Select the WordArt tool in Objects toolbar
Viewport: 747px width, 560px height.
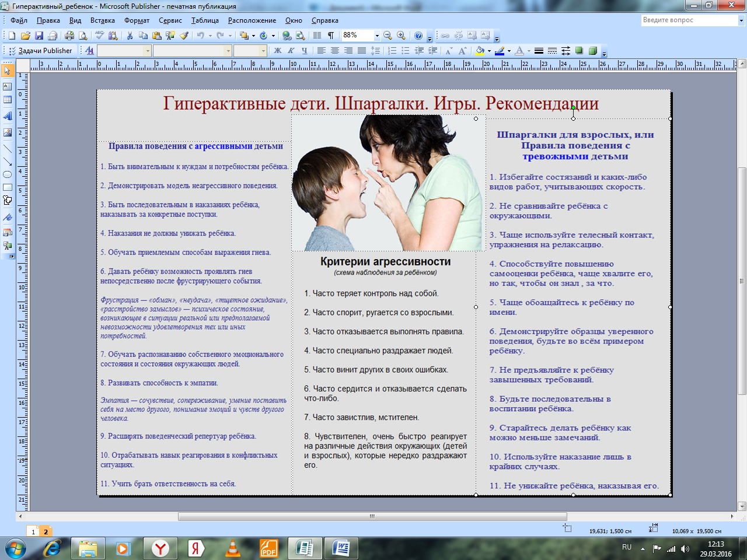pos(8,116)
